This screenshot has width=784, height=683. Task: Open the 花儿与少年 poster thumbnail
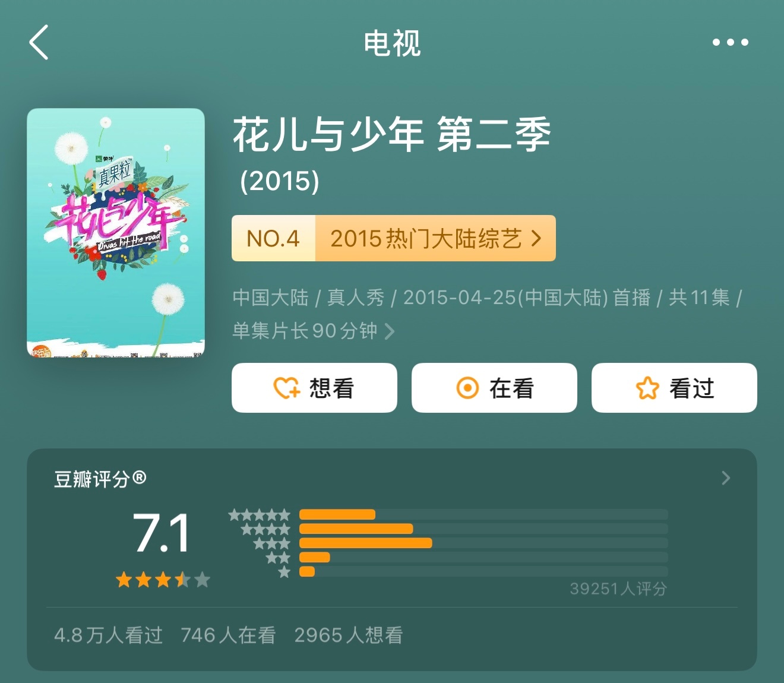tap(116, 233)
